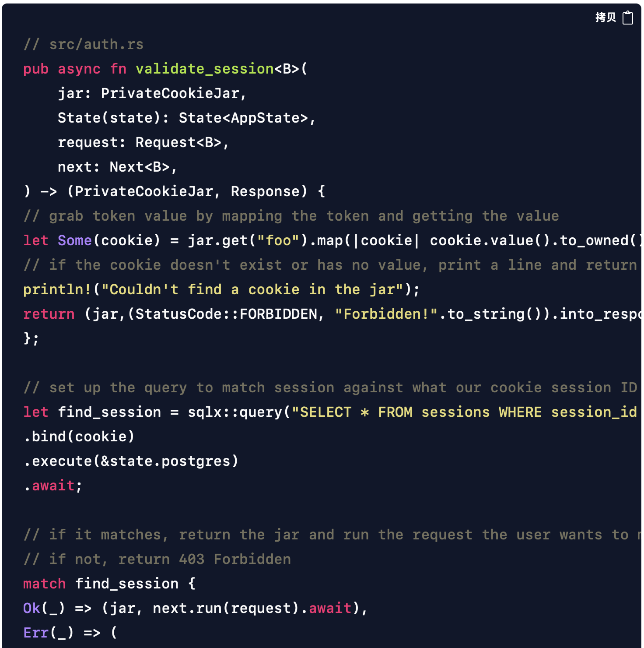Click sqlx::query in the find_session line
The width and height of the screenshot is (644, 648).
235,412
